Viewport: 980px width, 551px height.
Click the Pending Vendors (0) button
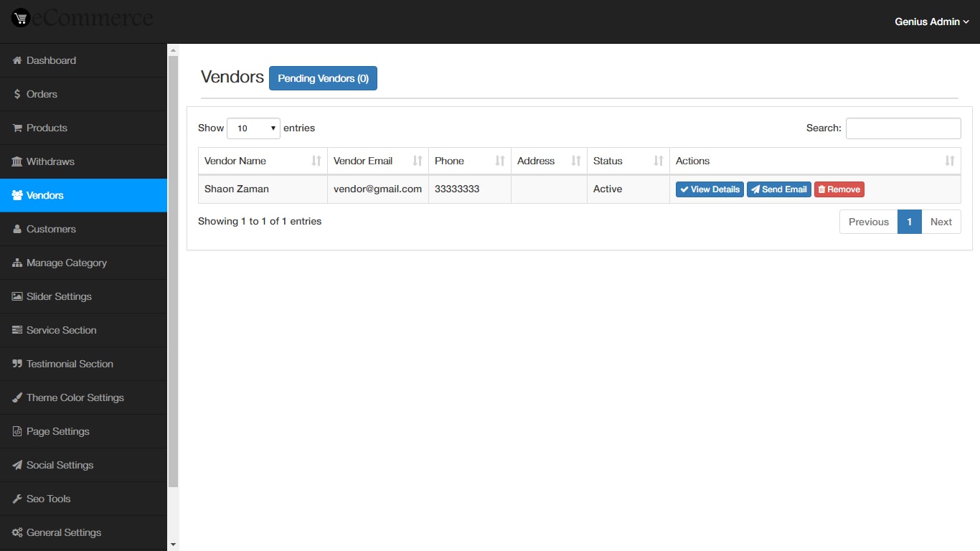pos(323,78)
